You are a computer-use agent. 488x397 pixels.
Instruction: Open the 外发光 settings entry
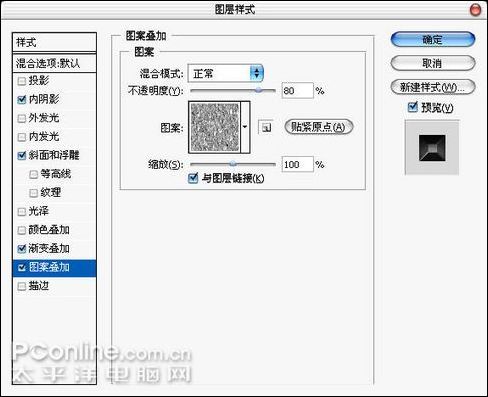point(44,118)
